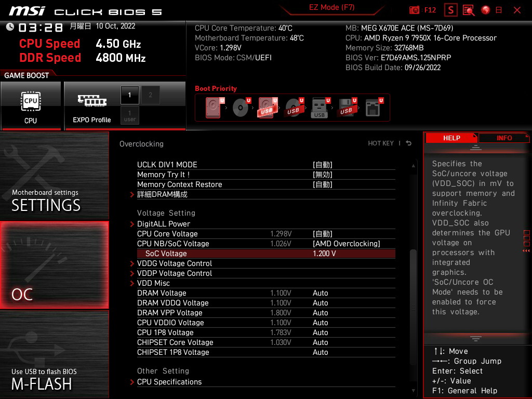
Task: Select EXPO profile 2
Action: coord(150,95)
